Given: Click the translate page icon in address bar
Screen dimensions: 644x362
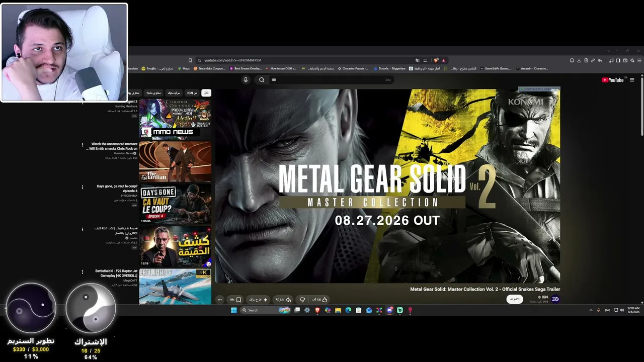Looking at the screenshot, I should [x=418, y=60].
